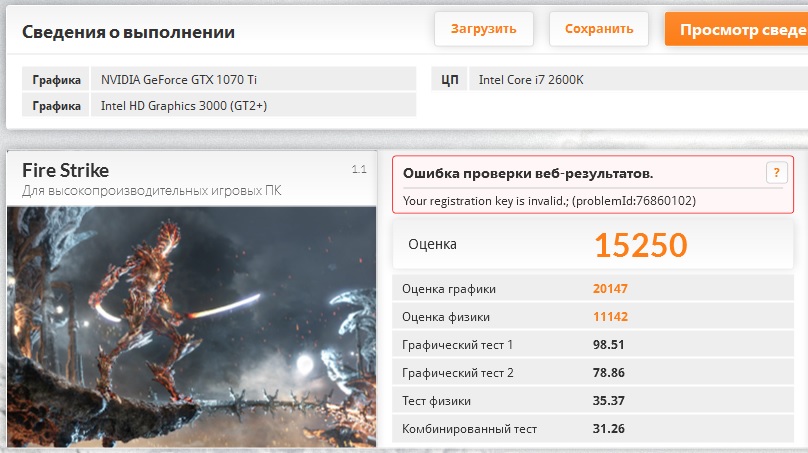The image size is (808, 453).
Task: Click the registration key invalid error message
Action: (x=549, y=200)
